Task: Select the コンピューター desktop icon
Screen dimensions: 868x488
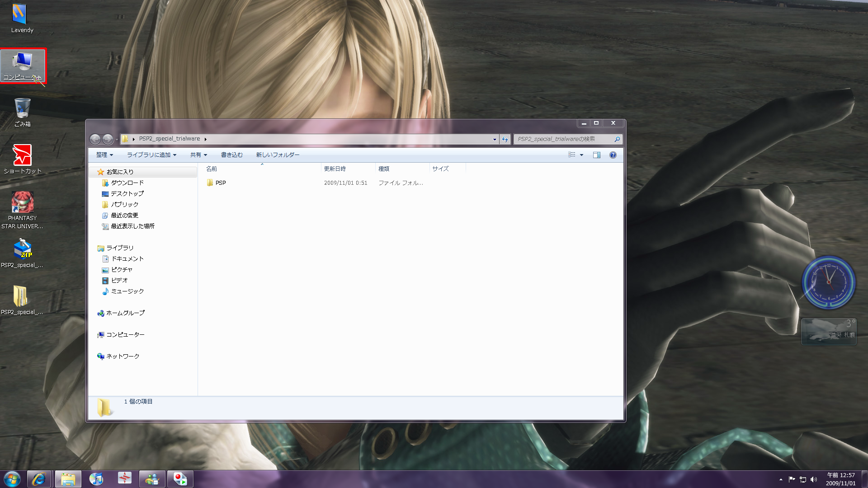Action: pyautogui.click(x=23, y=66)
